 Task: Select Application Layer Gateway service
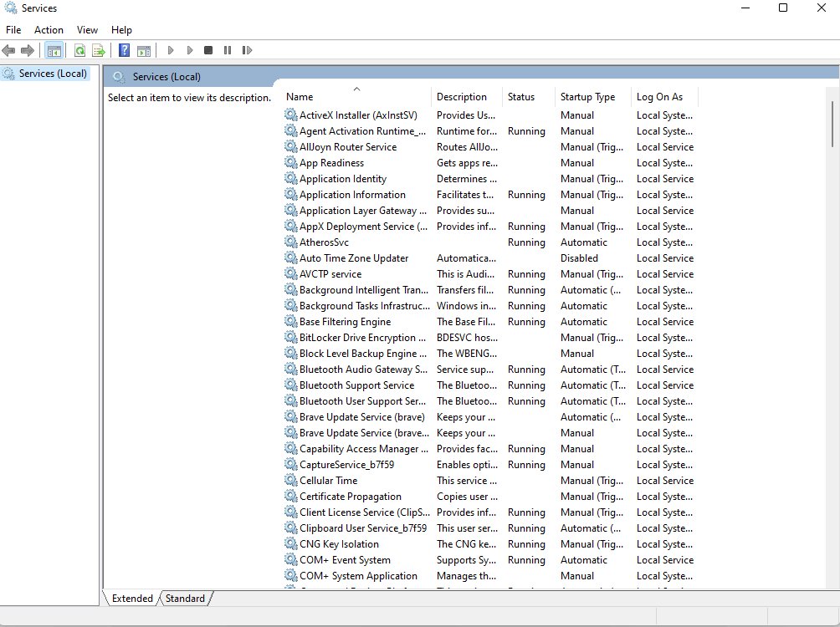point(489,211)
